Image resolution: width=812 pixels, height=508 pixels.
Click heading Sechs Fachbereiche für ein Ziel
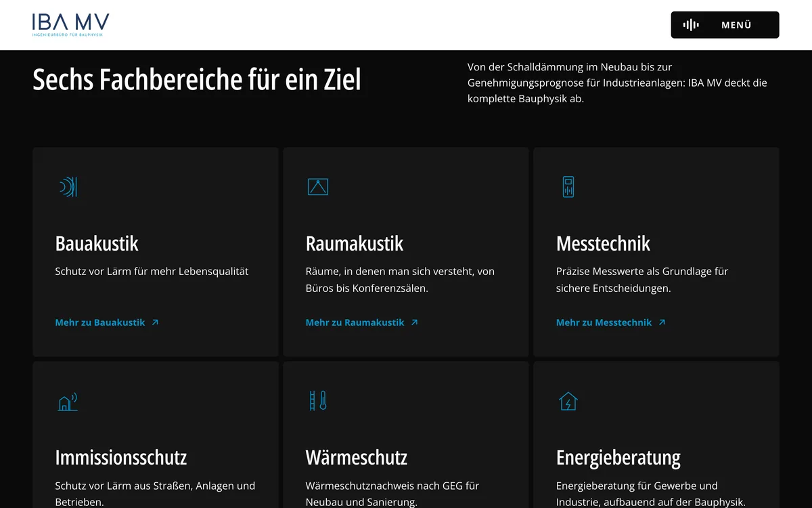tap(197, 80)
